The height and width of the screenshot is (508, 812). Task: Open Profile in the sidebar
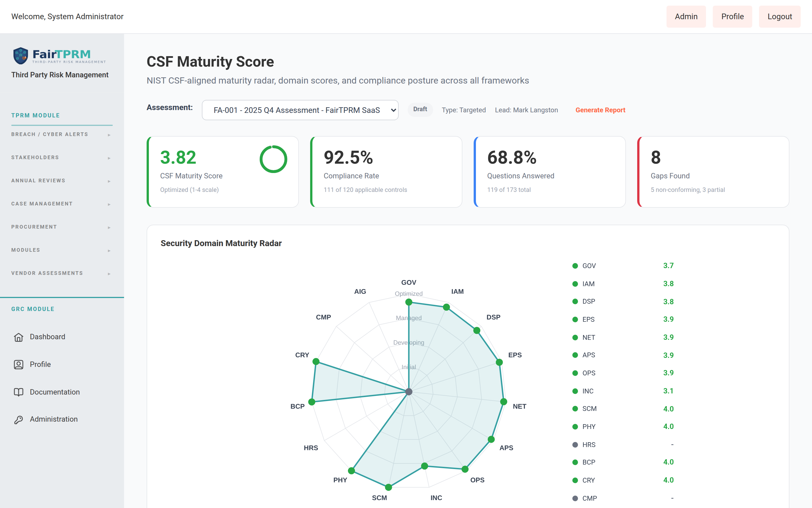pyautogui.click(x=40, y=365)
